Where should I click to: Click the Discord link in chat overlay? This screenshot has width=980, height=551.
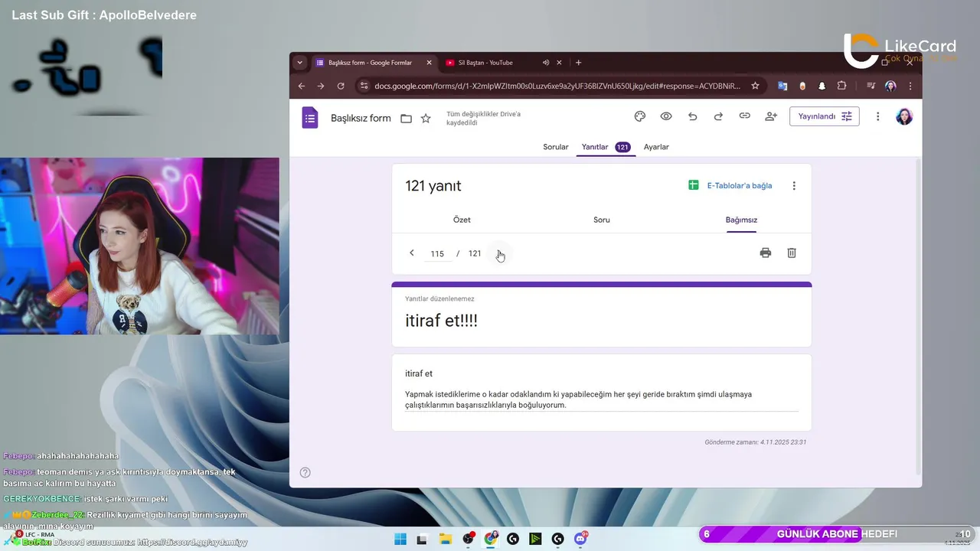[x=192, y=542]
